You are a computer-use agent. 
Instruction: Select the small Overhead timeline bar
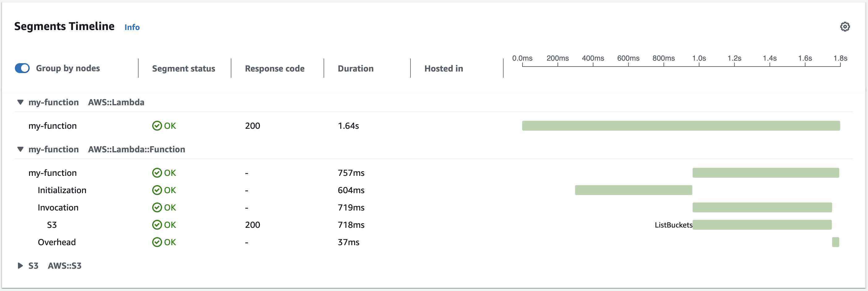coord(835,242)
